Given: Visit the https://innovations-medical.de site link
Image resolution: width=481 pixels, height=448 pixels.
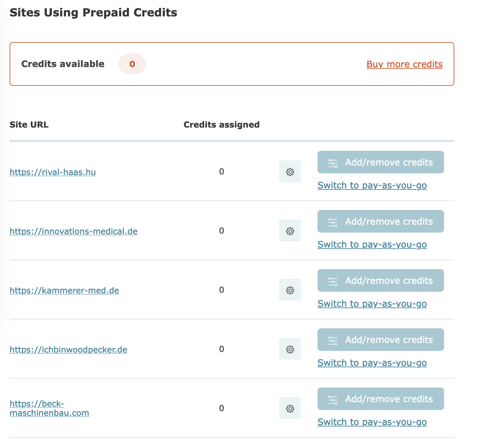Looking at the screenshot, I should click(74, 231).
